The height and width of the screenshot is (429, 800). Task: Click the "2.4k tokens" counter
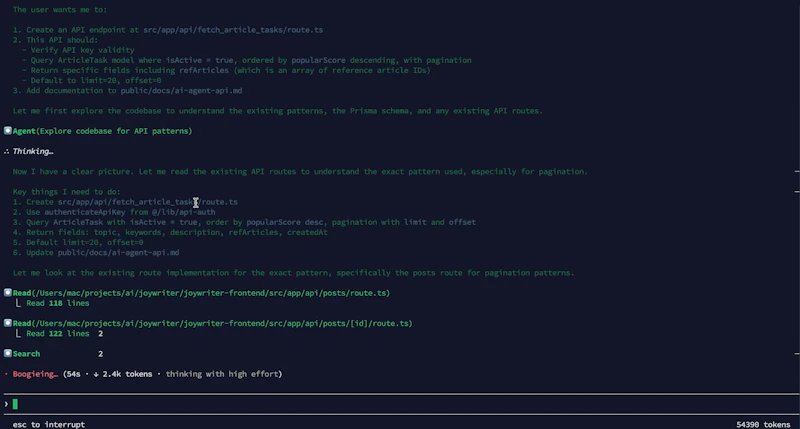127,374
